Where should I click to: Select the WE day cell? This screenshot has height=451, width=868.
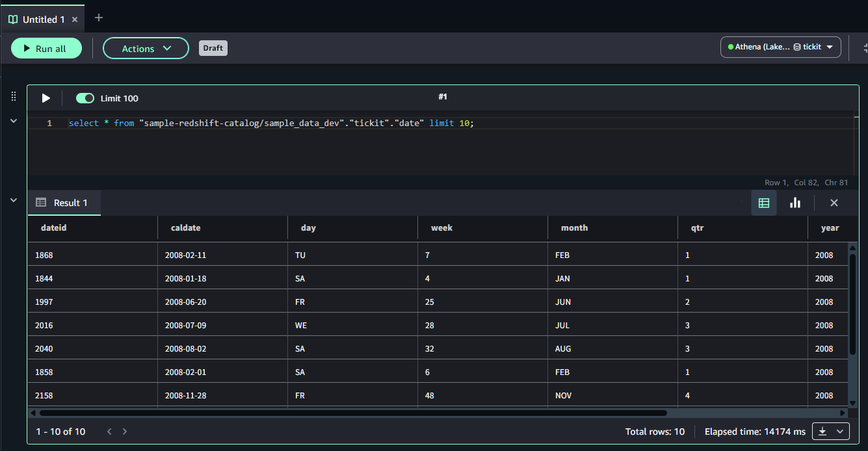(x=352, y=326)
